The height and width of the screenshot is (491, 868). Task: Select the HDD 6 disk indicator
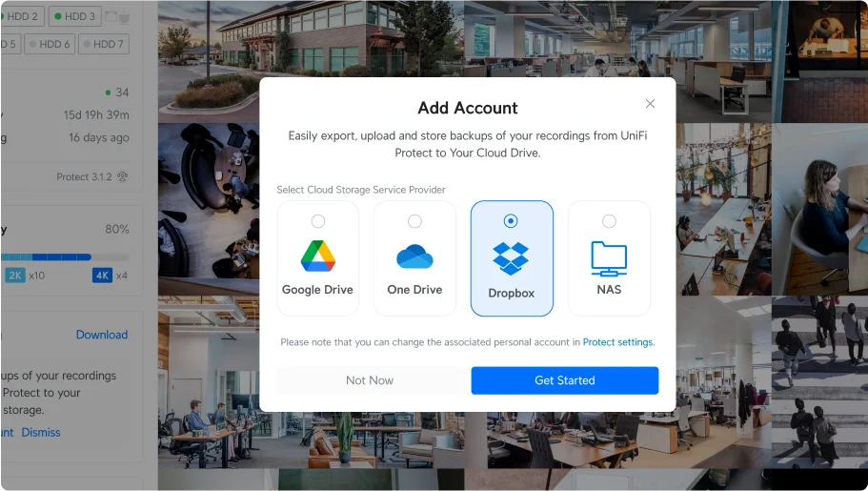[x=50, y=44]
